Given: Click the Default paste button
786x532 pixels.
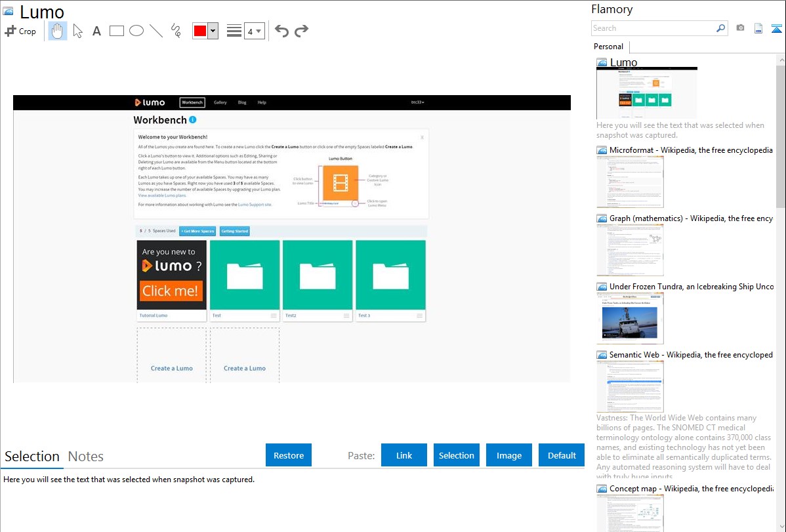Looking at the screenshot, I should point(562,455).
